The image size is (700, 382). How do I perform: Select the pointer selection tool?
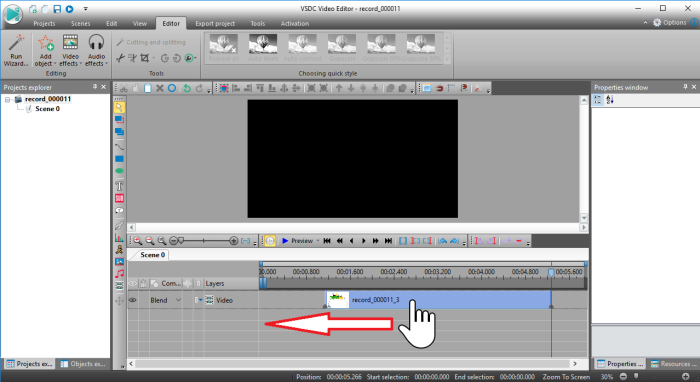(119, 107)
